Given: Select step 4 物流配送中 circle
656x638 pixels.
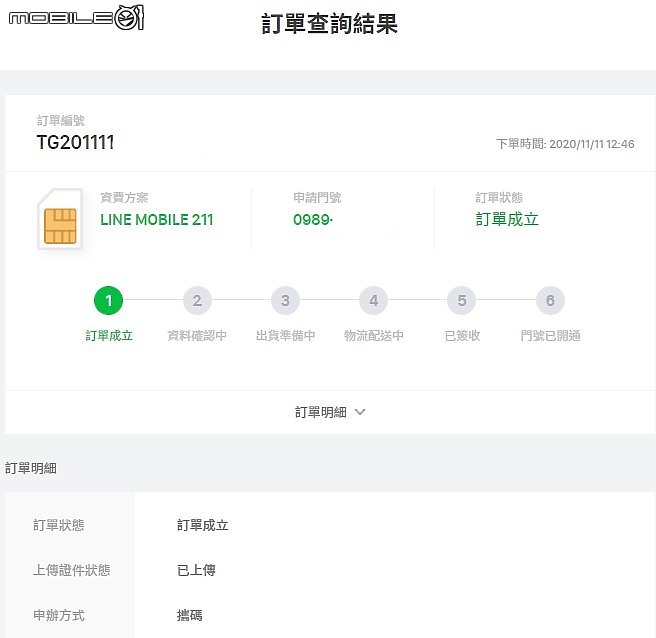Looking at the screenshot, I should (374, 300).
